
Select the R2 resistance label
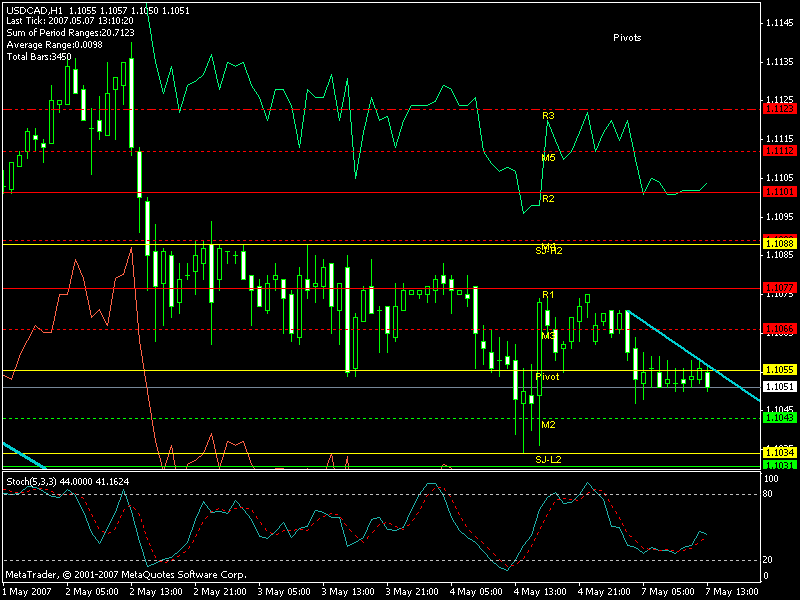tap(548, 199)
